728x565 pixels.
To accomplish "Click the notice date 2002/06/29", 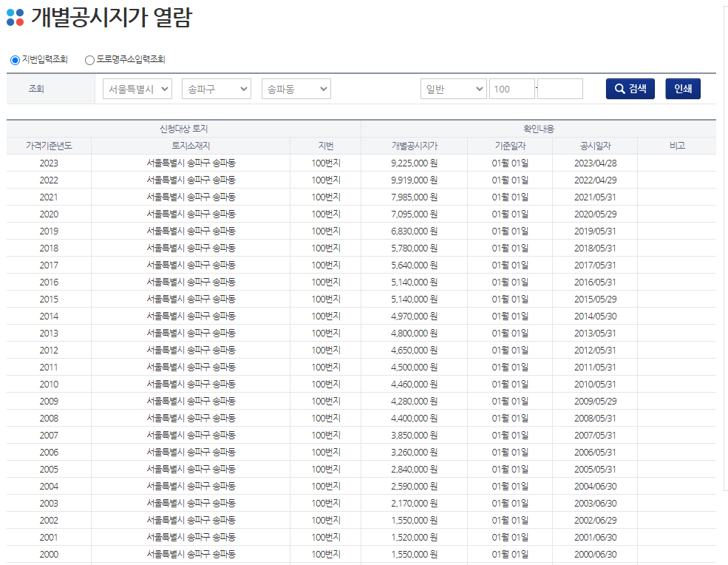I will [595, 521].
